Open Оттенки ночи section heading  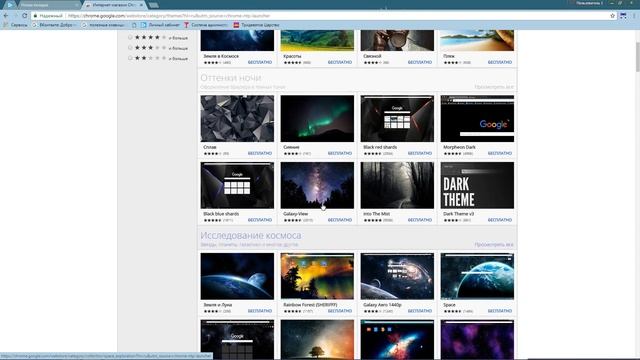tap(231, 78)
